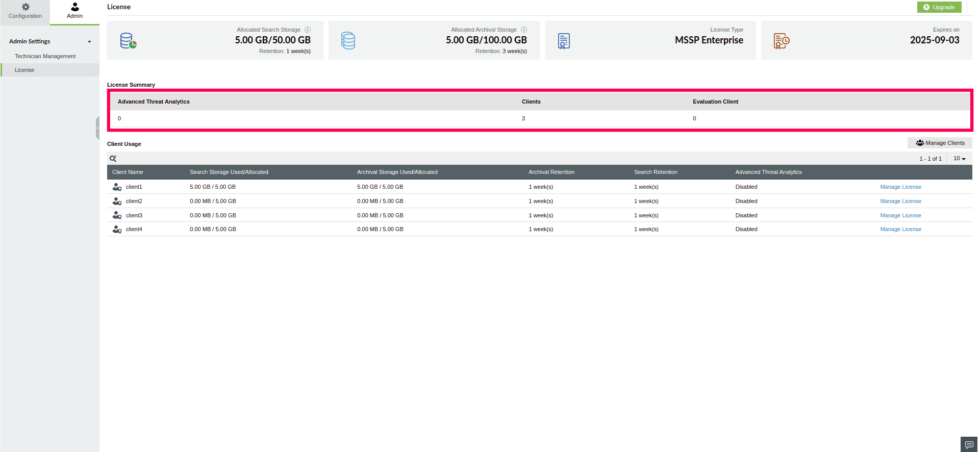Click the Manage Clients button

click(940, 143)
